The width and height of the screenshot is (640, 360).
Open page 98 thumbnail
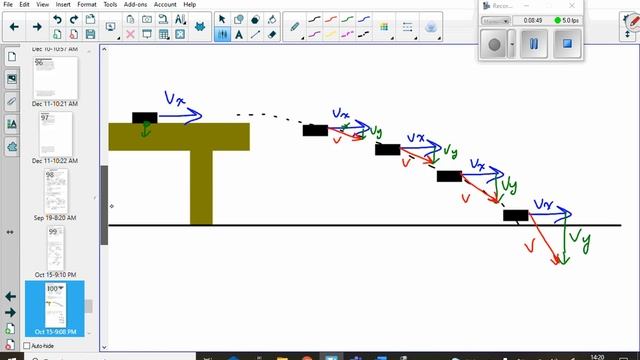pos(56,191)
